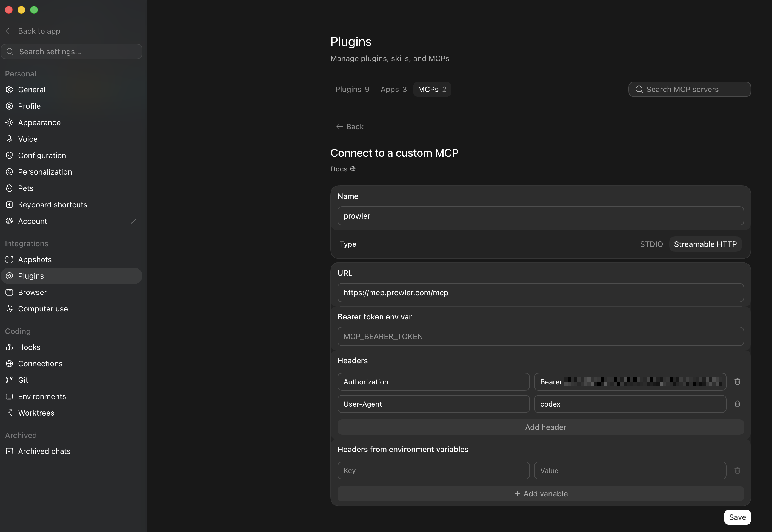The width and height of the screenshot is (772, 532).
Task: Open Archived chats page
Action: tap(72, 451)
